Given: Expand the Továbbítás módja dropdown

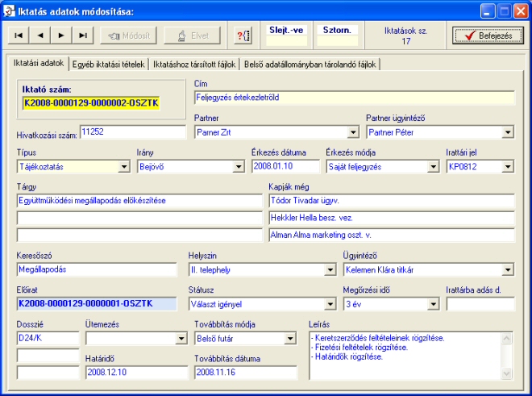Looking at the screenshot, I should [290, 339].
